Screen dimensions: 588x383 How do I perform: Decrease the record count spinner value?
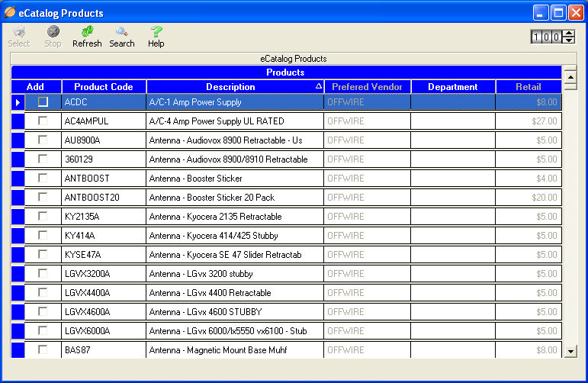point(569,40)
